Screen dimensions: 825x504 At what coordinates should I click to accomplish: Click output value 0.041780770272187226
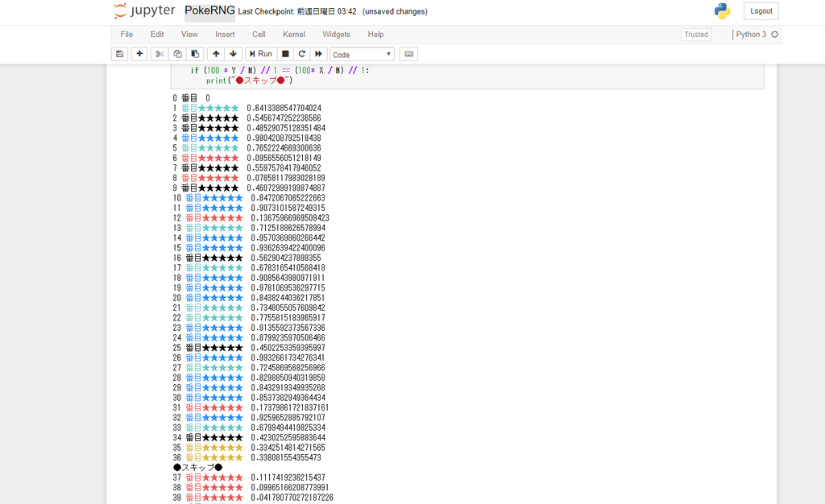coord(292,498)
